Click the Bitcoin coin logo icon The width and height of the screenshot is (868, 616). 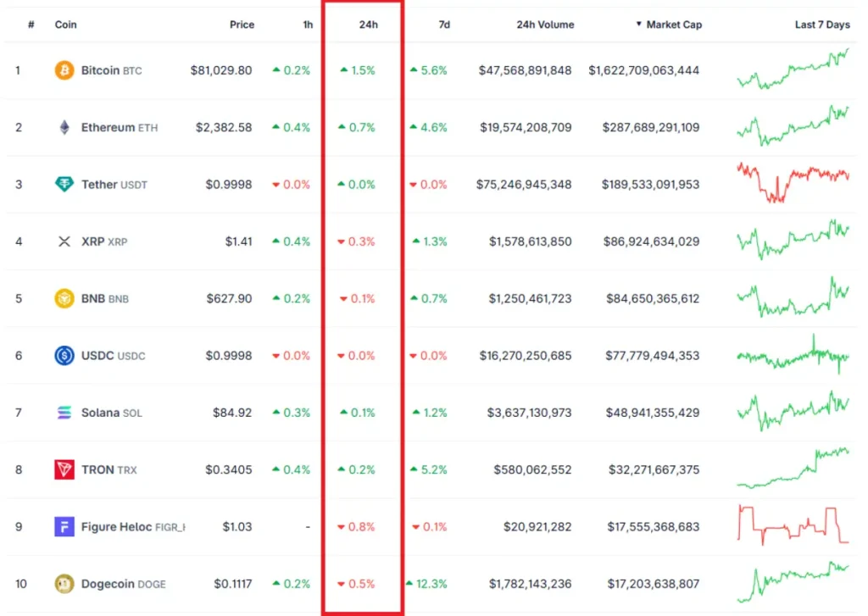click(x=64, y=70)
